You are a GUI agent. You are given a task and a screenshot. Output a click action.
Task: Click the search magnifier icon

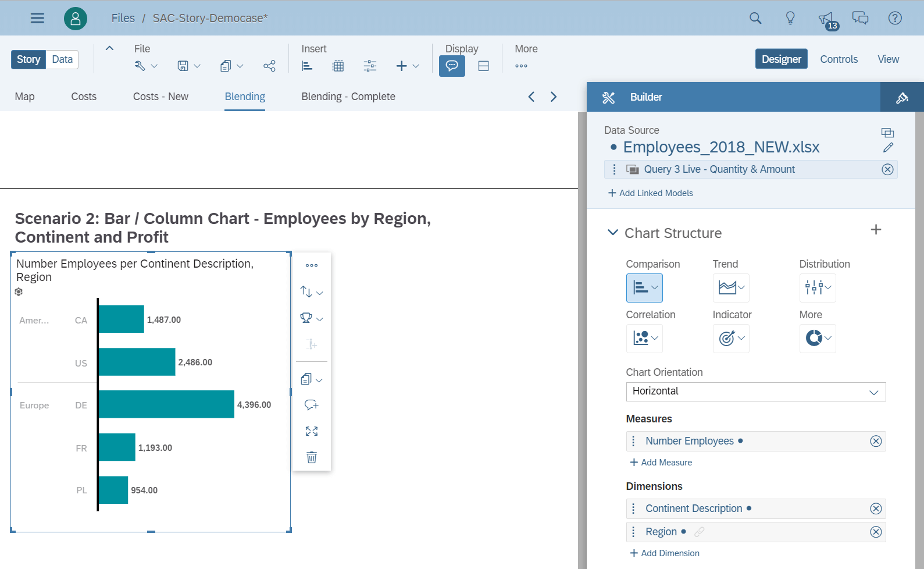(755, 18)
